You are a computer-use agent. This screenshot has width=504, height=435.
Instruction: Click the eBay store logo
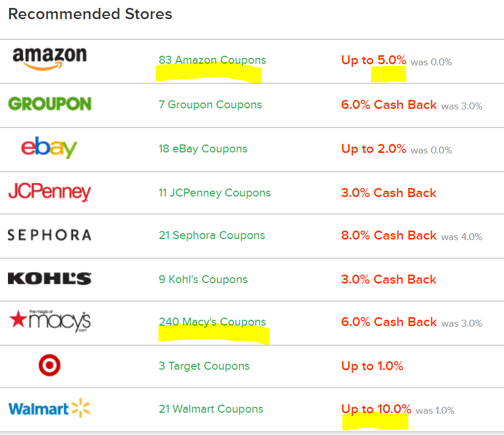pyautogui.click(x=49, y=148)
